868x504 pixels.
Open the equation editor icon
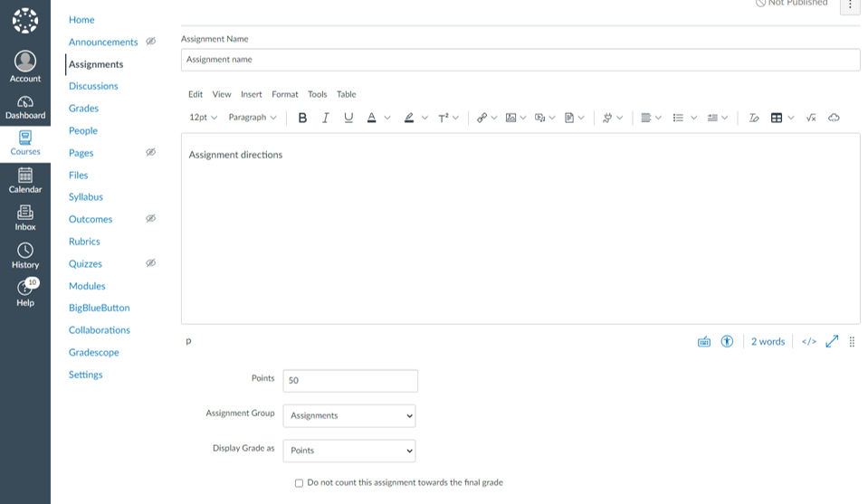click(x=811, y=118)
